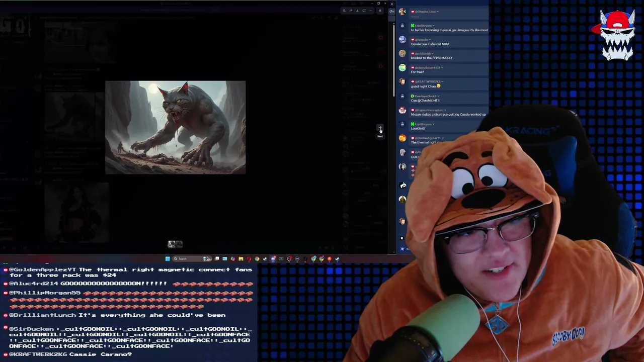Open image in browser via the external link icon
The image size is (644, 362).
pyautogui.click(x=364, y=11)
